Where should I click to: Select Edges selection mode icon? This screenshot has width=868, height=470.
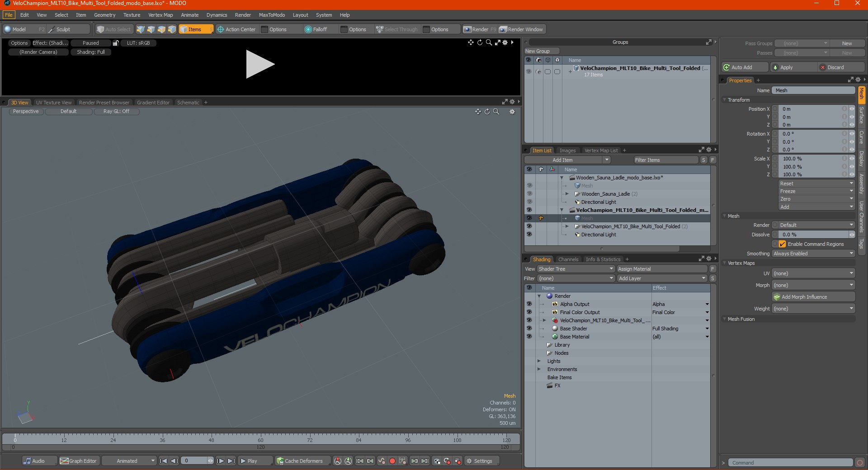pyautogui.click(x=151, y=29)
